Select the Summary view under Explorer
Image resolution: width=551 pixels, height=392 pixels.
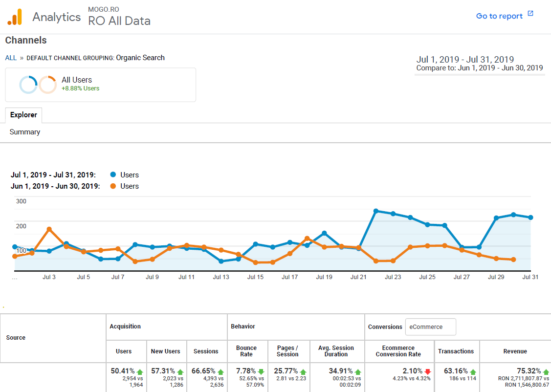pos(24,131)
